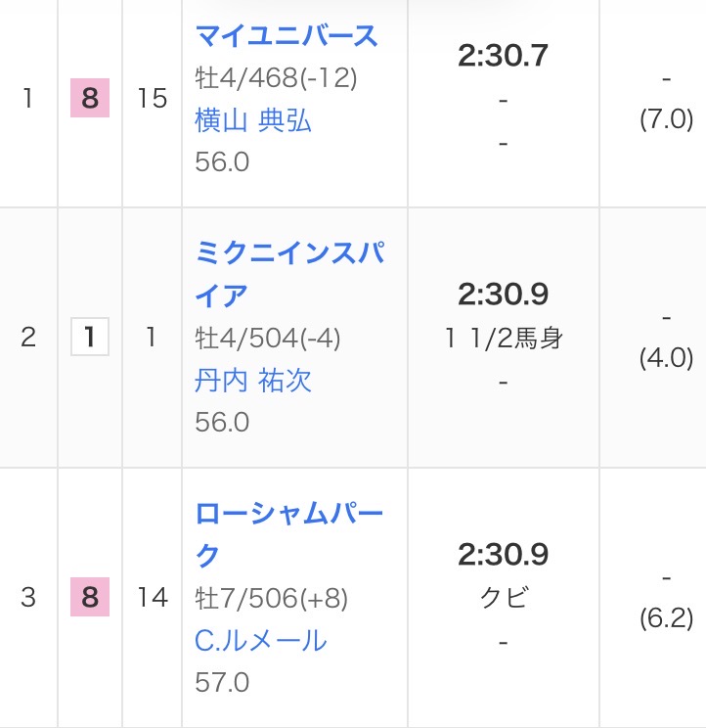
Task: Open jockey link C.ルメール
Action: tap(260, 640)
